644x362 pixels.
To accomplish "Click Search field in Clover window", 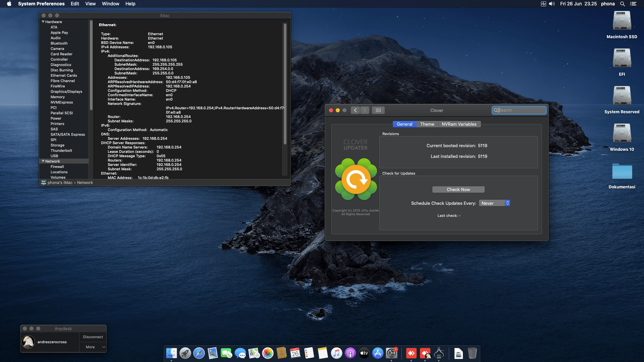I will click(x=519, y=110).
